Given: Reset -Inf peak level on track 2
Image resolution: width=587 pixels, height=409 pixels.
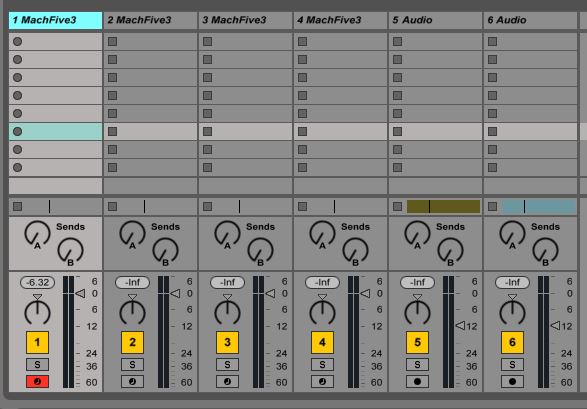Looking at the screenshot, I should point(133,283).
